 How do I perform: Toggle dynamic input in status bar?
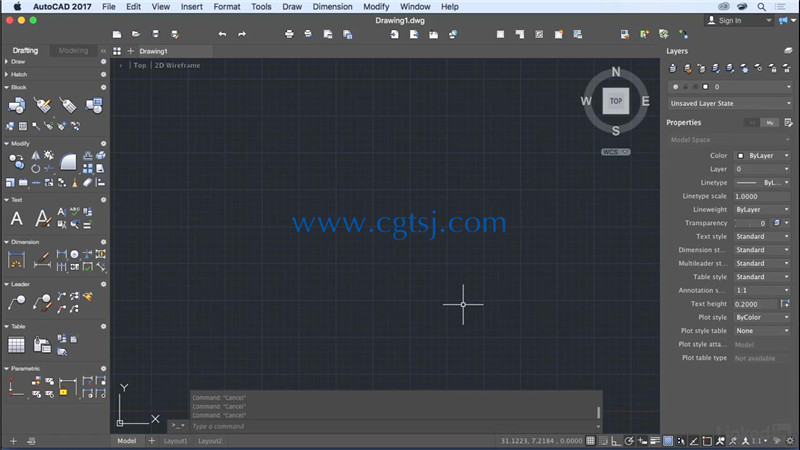click(642, 441)
